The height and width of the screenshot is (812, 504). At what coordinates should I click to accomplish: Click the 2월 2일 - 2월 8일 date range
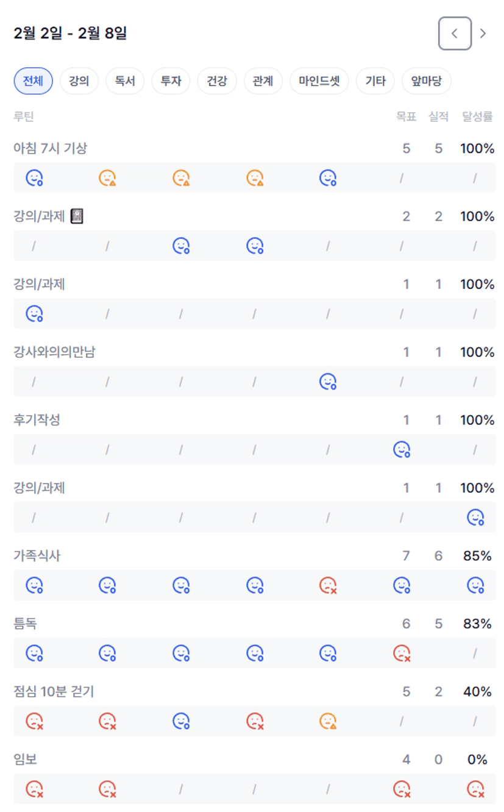(70, 34)
